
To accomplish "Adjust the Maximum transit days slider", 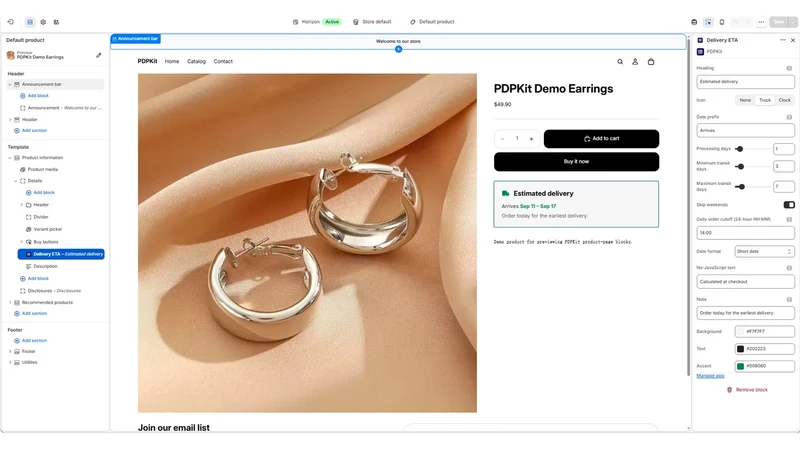I will point(742,187).
